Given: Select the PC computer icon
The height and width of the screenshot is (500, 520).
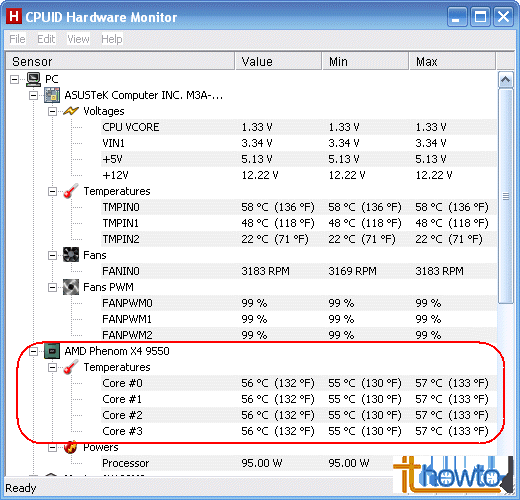Looking at the screenshot, I should 34,79.
